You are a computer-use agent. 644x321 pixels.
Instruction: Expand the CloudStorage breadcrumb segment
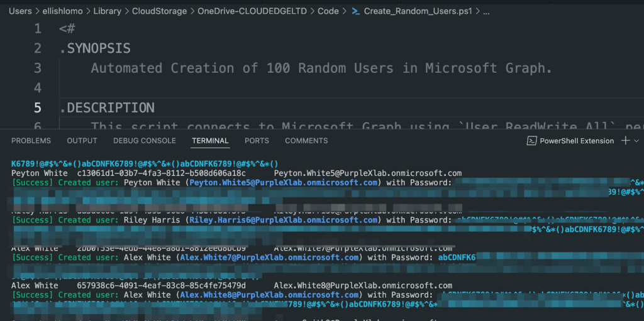159,11
